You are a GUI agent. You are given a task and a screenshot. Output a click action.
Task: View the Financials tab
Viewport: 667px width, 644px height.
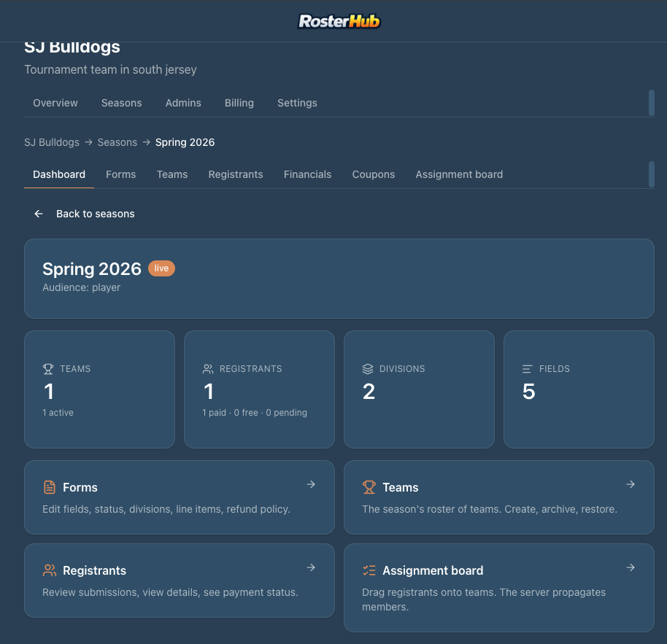pos(307,174)
